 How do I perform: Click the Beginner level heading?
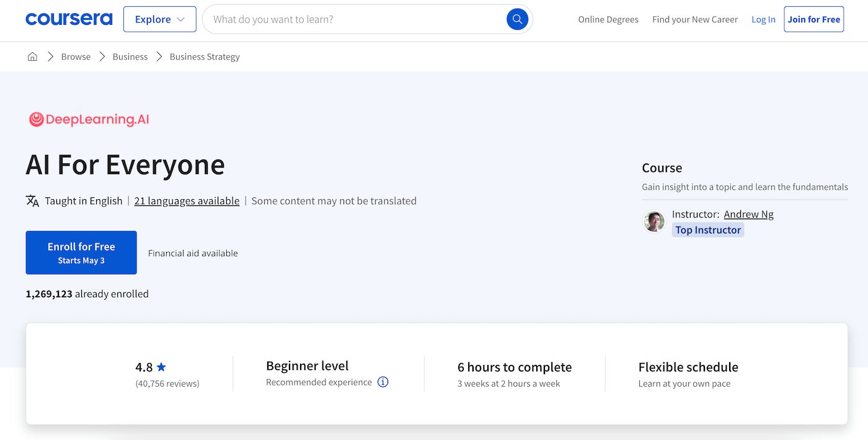coord(308,366)
